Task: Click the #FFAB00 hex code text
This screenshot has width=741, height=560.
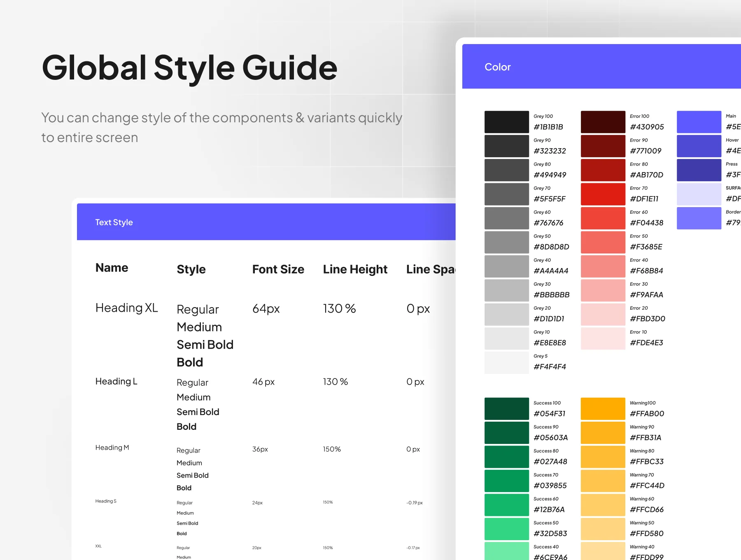Action: [x=647, y=413]
